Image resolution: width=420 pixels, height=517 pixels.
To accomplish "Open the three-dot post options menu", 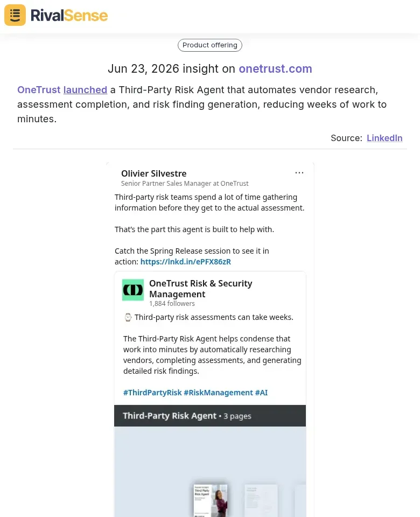I will tap(299, 173).
